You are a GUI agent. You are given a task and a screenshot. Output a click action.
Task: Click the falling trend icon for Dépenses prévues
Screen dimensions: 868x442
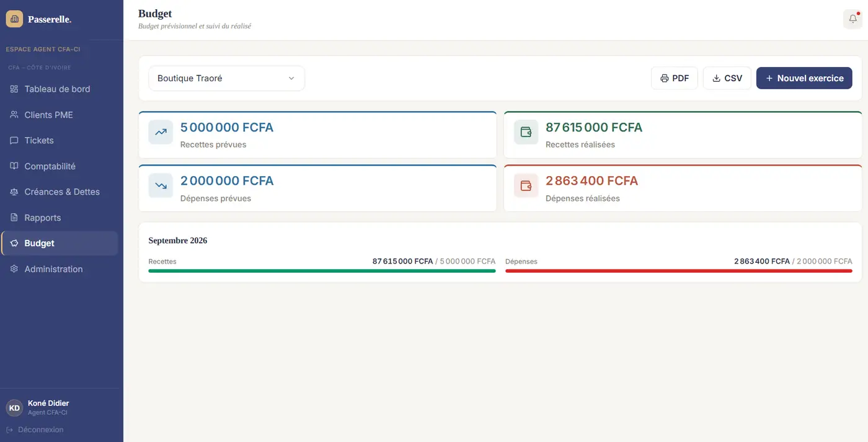pos(161,185)
